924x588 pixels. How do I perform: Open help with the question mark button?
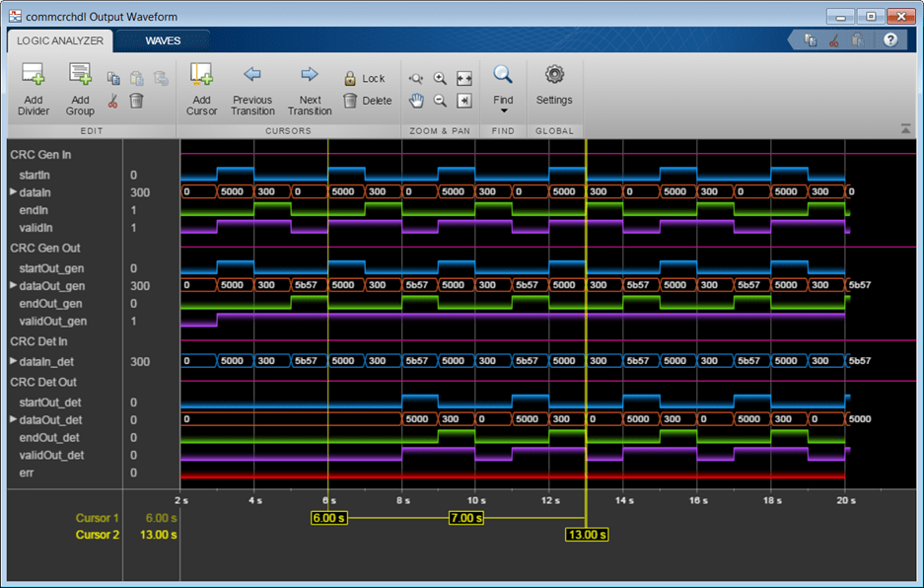coord(889,40)
